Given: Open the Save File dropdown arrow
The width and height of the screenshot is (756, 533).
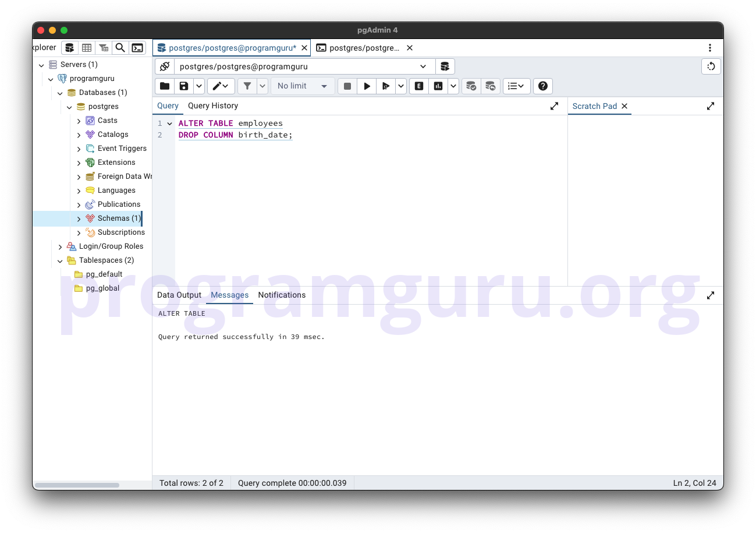Looking at the screenshot, I should tap(199, 86).
